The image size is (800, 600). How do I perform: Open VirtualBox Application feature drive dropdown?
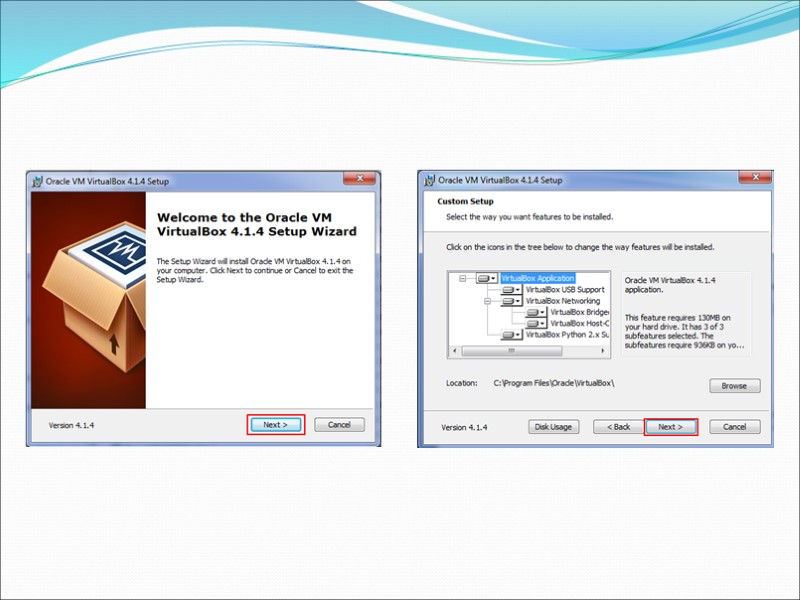point(487,278)
